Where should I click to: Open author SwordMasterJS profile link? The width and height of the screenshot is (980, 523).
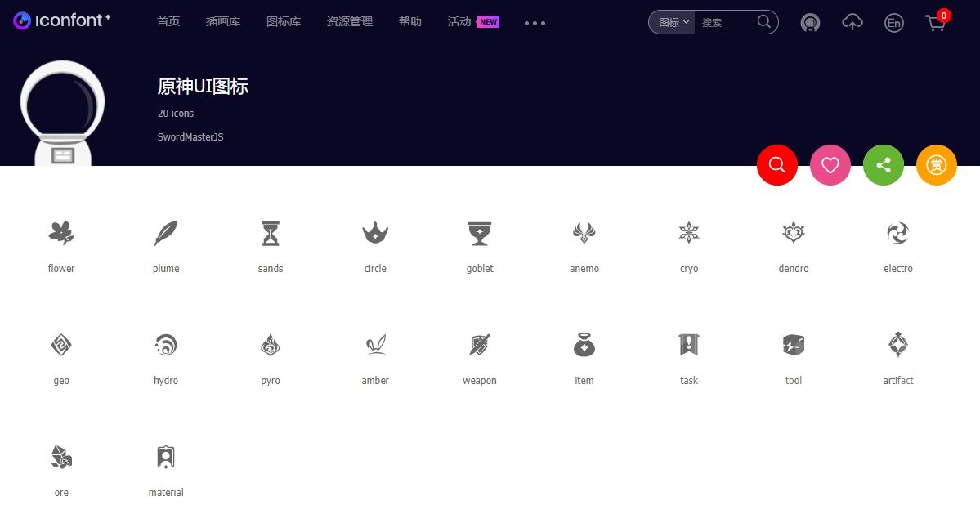190,136
